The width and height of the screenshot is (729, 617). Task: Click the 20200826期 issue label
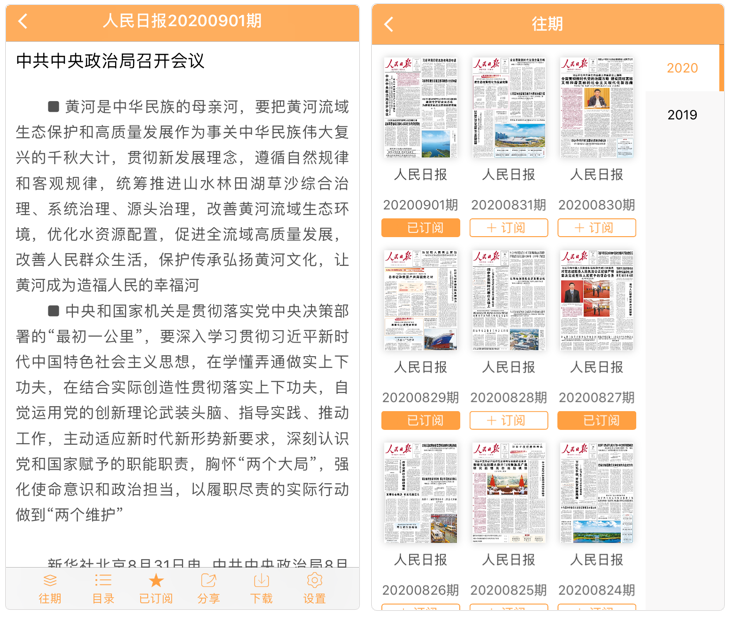coord(420,590)
